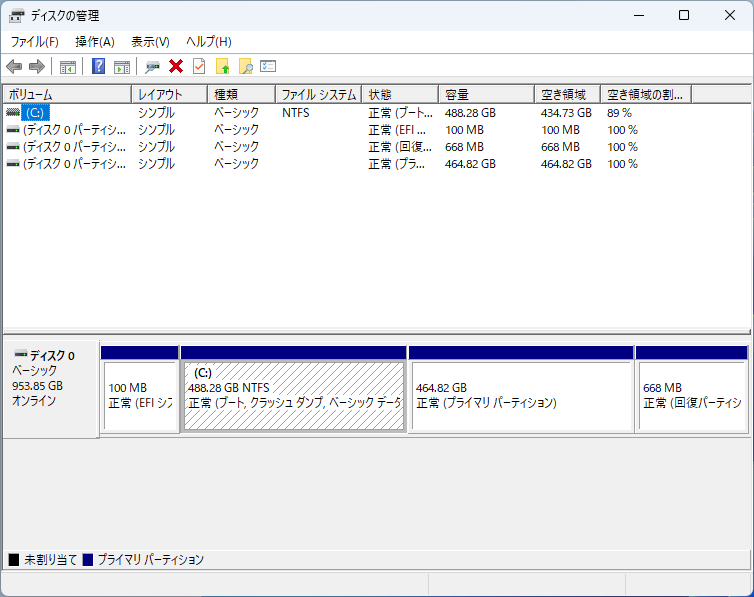The image size is (754, 597).
Task: Click the properties checkmark page icon
Action: coord(199,66)
